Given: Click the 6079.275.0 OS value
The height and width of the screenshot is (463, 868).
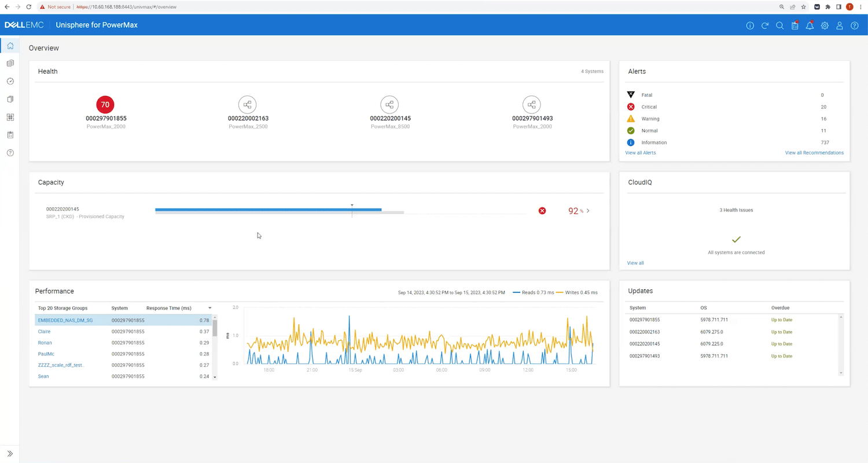Looking at the screenshot, I should tap(712, 332).
